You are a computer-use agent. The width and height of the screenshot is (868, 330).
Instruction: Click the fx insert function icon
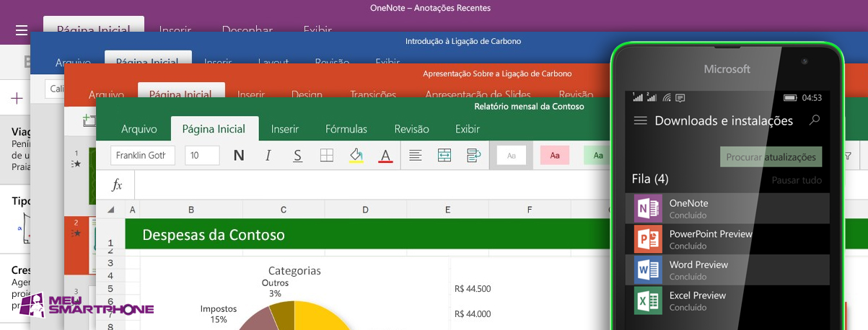coord(117,185)
